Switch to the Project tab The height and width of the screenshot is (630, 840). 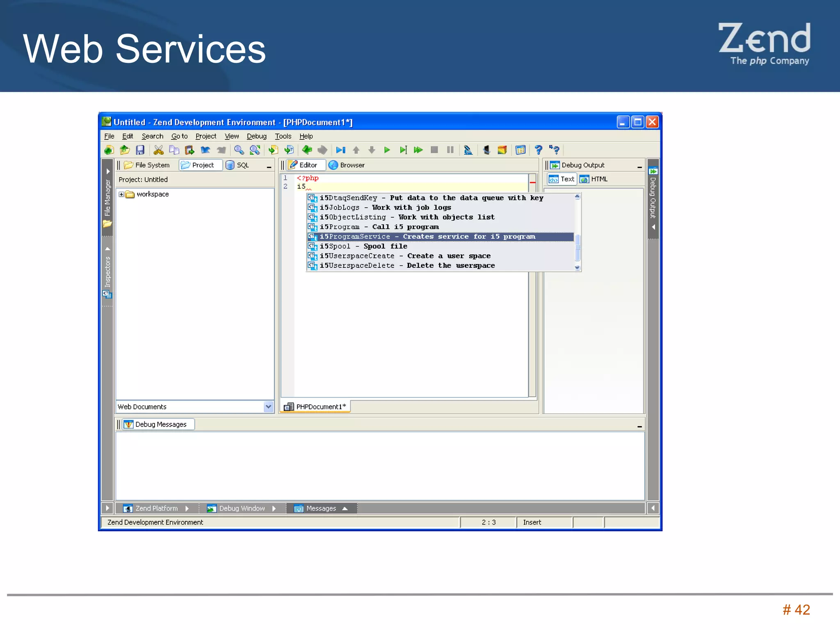(200, 165)
